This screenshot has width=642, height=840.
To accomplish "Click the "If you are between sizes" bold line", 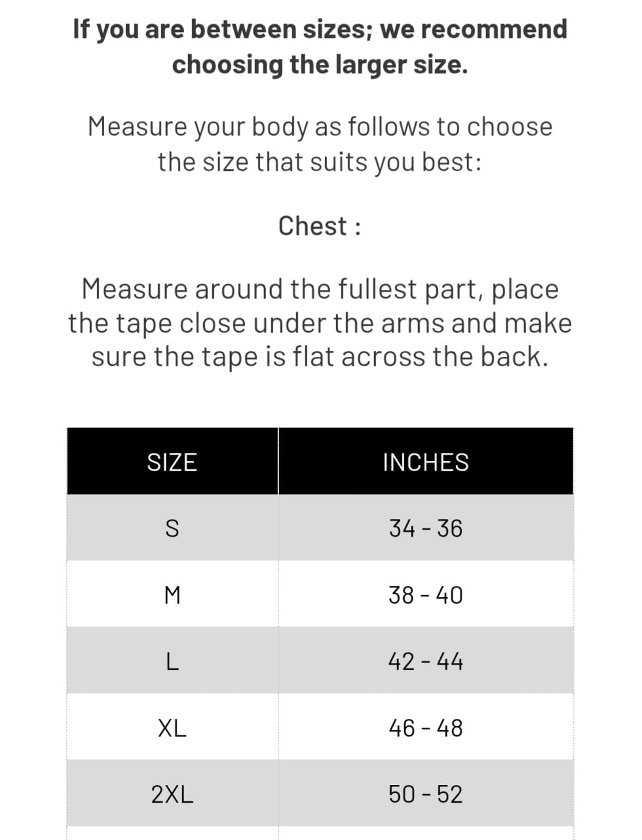I will [x=320, y=29].
